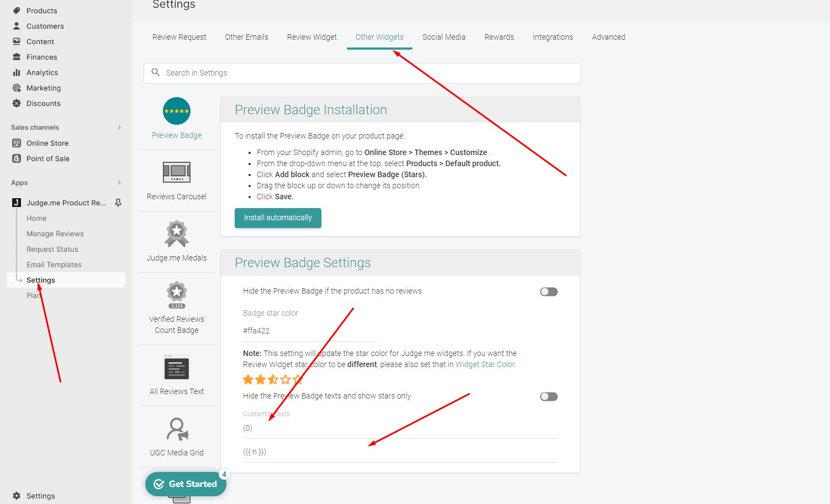Open the All Reviews Text icon
The image size is (830, 504).
[x=177, y=367]
